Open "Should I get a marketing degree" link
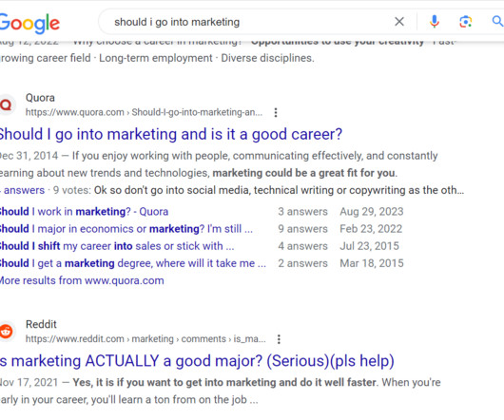This screenshot has height=420, width=504. click(x=133, y=263)
